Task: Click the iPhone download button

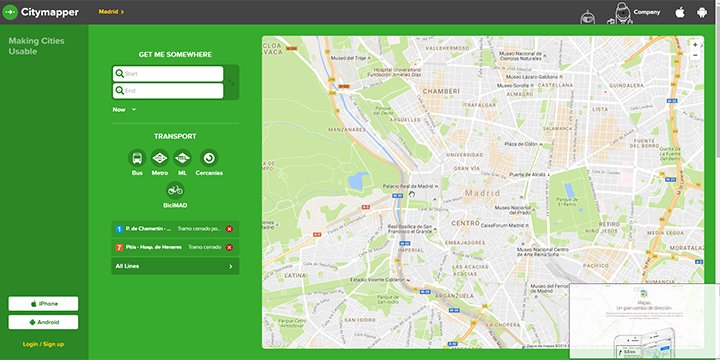Action: coord(43,304)
